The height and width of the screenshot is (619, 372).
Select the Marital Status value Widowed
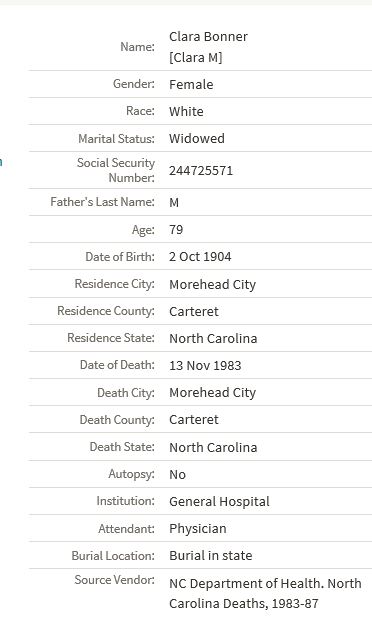pos(197,139)
